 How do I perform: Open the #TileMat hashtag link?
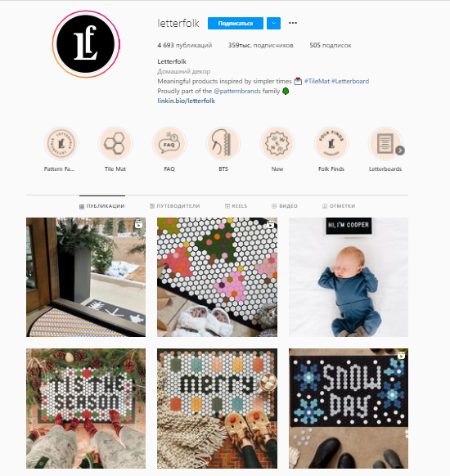coord(317,81)
